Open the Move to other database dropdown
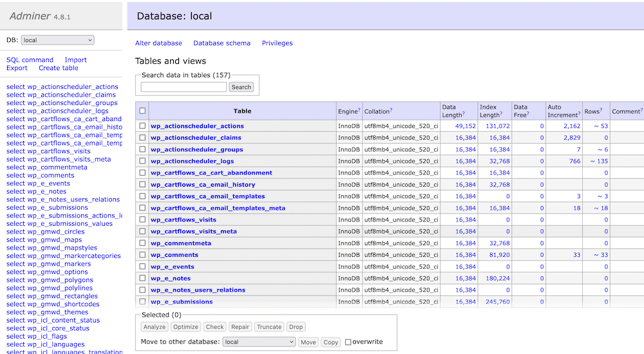Viewport: 644px width, 354px height. pyautogui.click(x=259, y=342)
